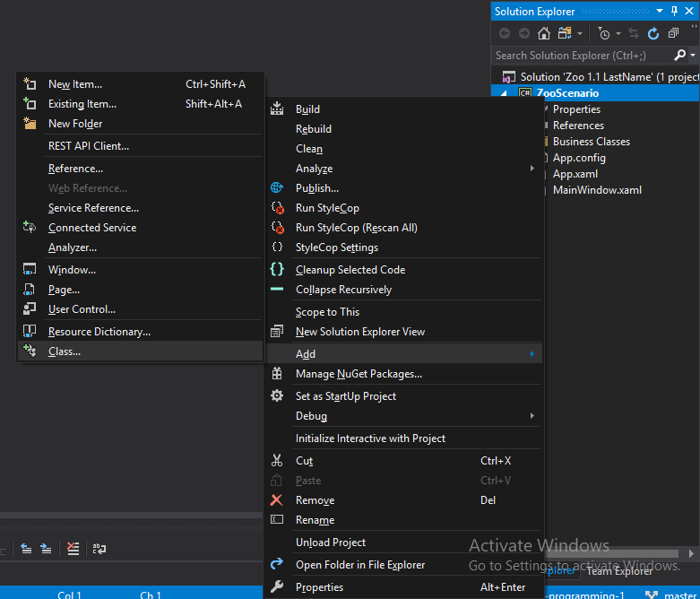This screenshot has width=700, height=599.
Task: Choose Manage NuGet Packages menu entry
Action: click(x=359, y=374)
